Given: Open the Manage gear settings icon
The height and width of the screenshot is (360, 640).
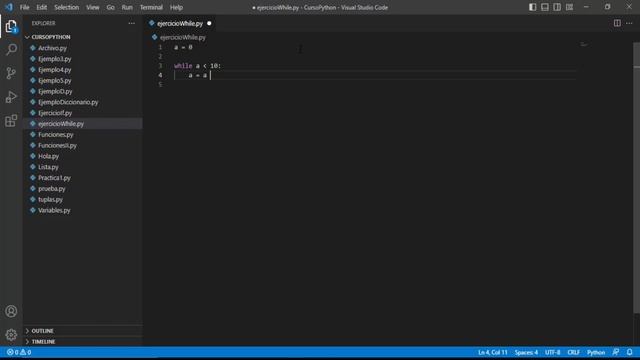Looking at the screenshot, I should coord(11,335).
